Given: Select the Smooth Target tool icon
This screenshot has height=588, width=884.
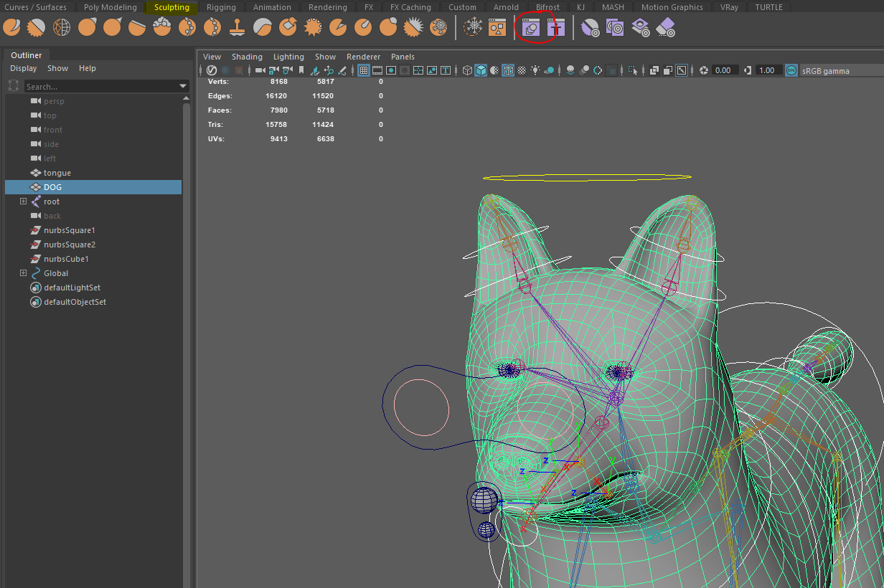Looking at the screenshot, I should (x=591, y=28).
